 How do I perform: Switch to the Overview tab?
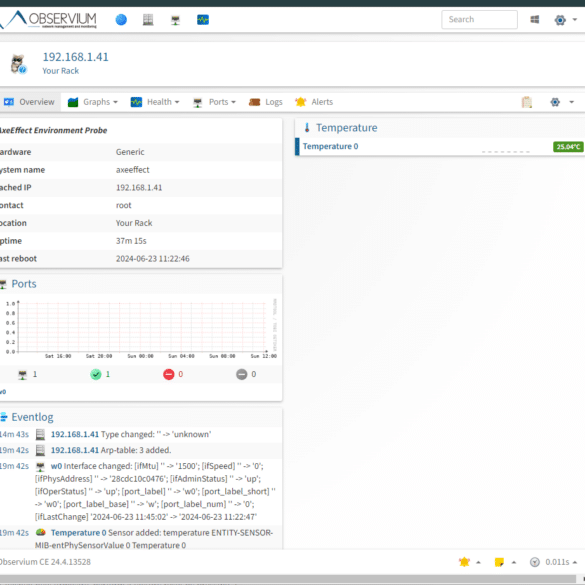29,102
